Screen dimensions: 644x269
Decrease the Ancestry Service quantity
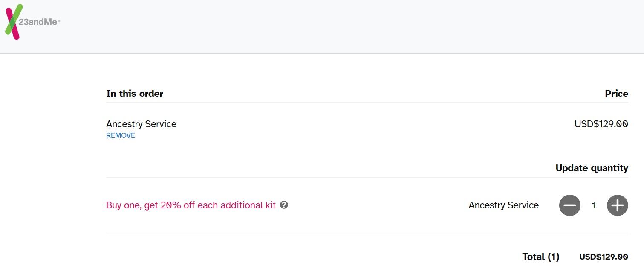tap(569, 205)
